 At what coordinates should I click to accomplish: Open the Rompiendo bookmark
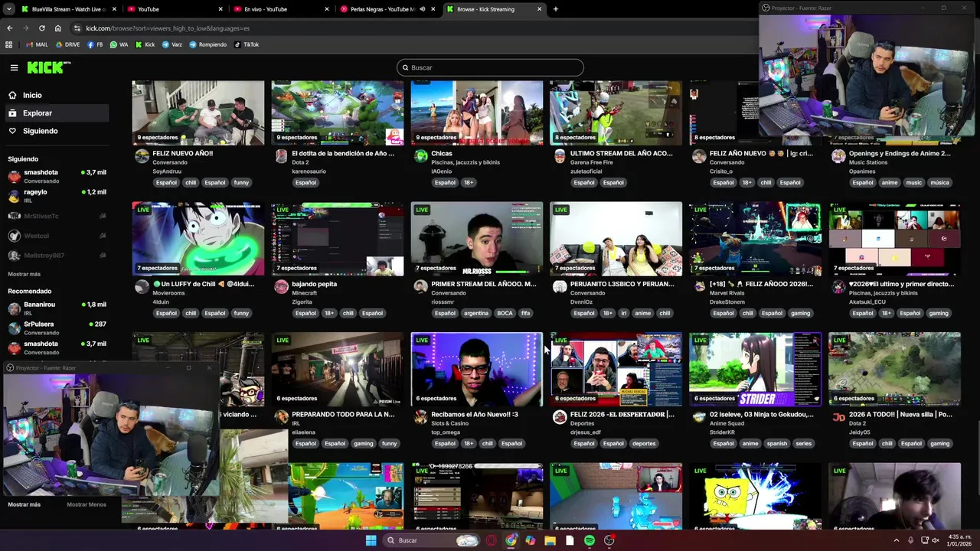point(207,44)
